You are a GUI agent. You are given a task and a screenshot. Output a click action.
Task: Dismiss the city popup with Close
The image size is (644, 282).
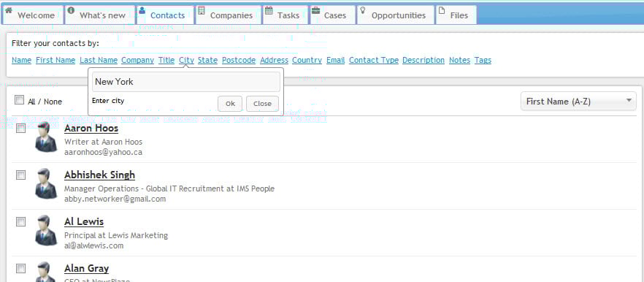pos(262,104)
